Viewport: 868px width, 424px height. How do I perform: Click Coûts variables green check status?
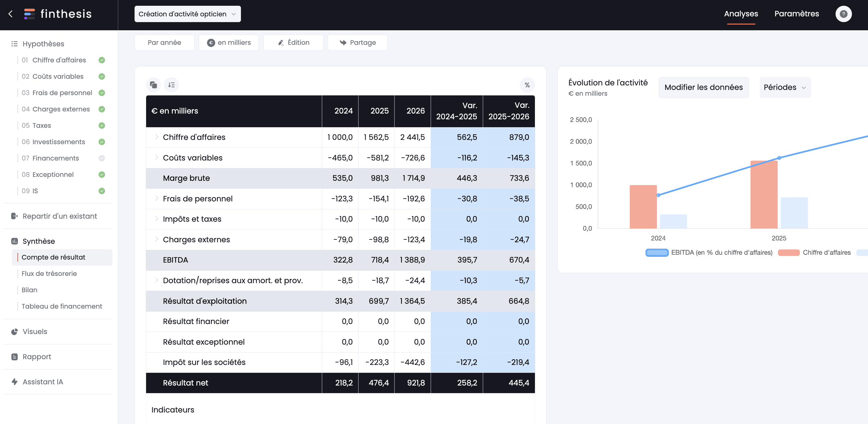(102, 76)
